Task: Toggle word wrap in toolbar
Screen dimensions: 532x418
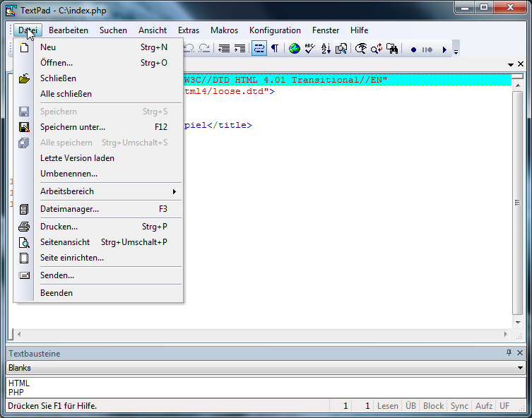Action: click(259, 49)
